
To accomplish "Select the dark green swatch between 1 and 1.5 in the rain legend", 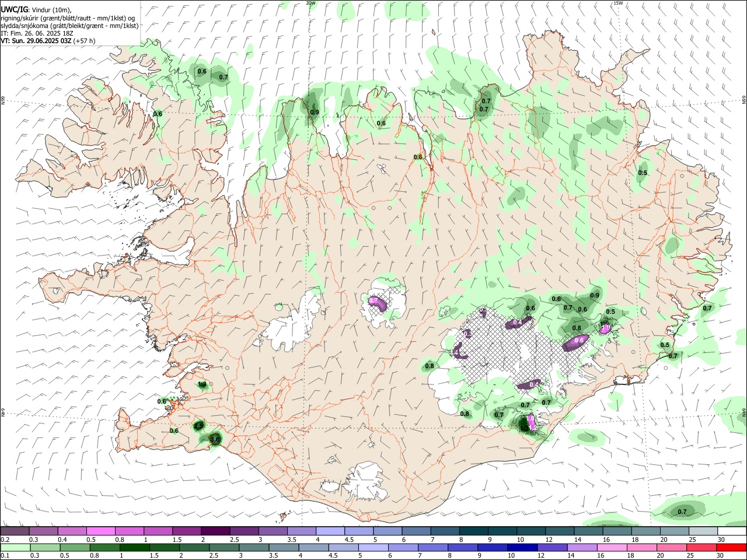I will [x=135, y=547].
